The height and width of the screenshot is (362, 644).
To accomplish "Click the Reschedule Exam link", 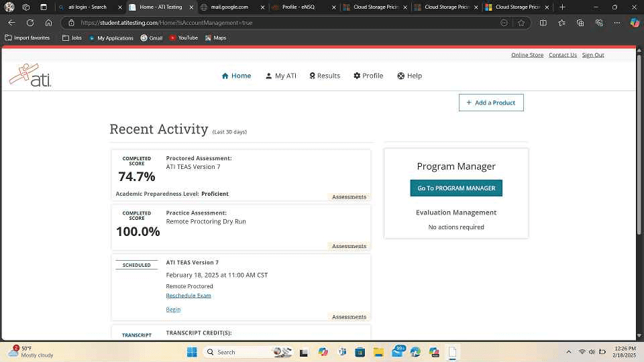I will [189, 296].
